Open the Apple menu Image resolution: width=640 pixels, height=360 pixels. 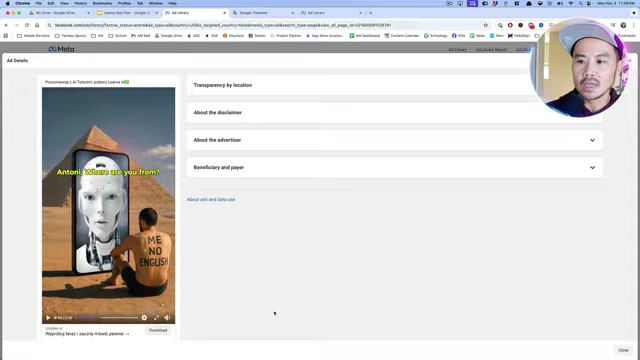7,3
